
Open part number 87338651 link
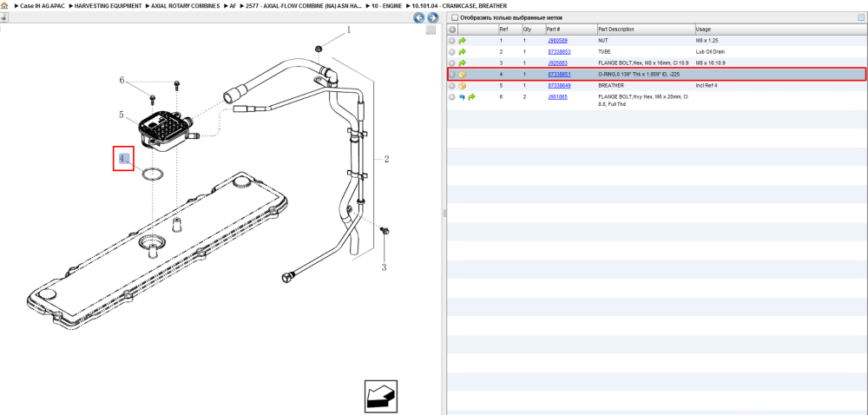click(x=559, y=74)
